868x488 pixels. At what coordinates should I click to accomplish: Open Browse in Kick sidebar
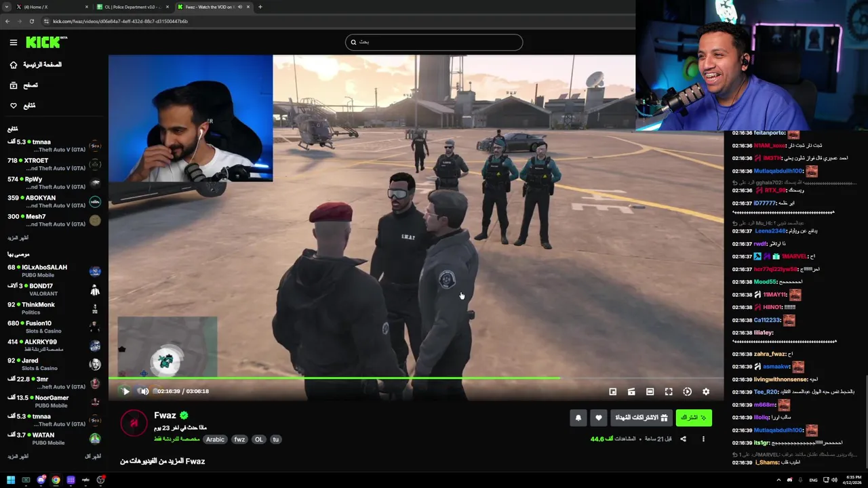(x=24, y=85)
